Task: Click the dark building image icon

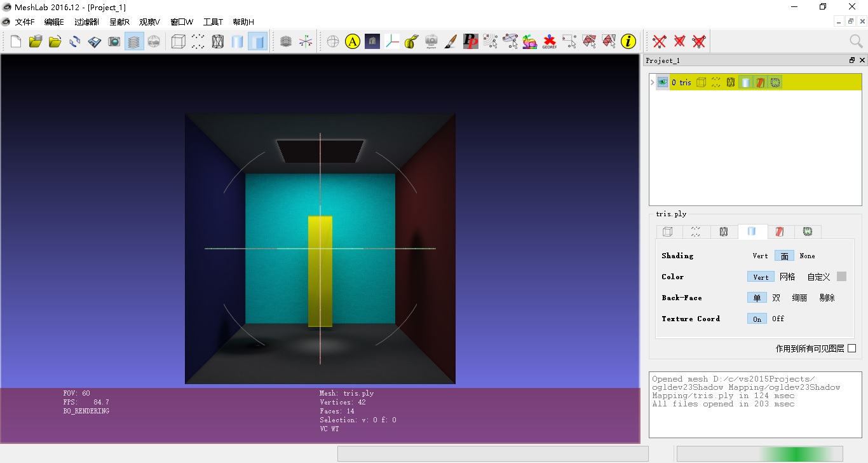Action: (372, 42)
